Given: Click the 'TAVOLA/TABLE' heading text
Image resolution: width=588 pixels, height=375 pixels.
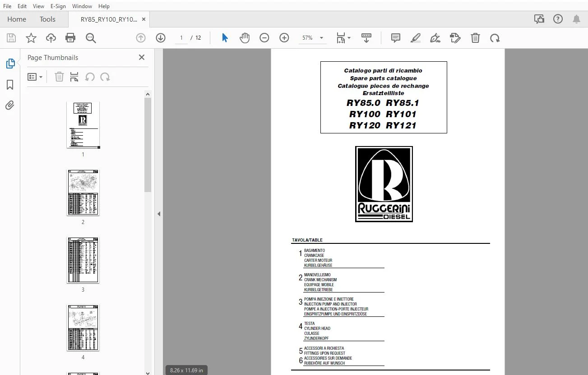Looking at the screenshot, I should (307, 240).
